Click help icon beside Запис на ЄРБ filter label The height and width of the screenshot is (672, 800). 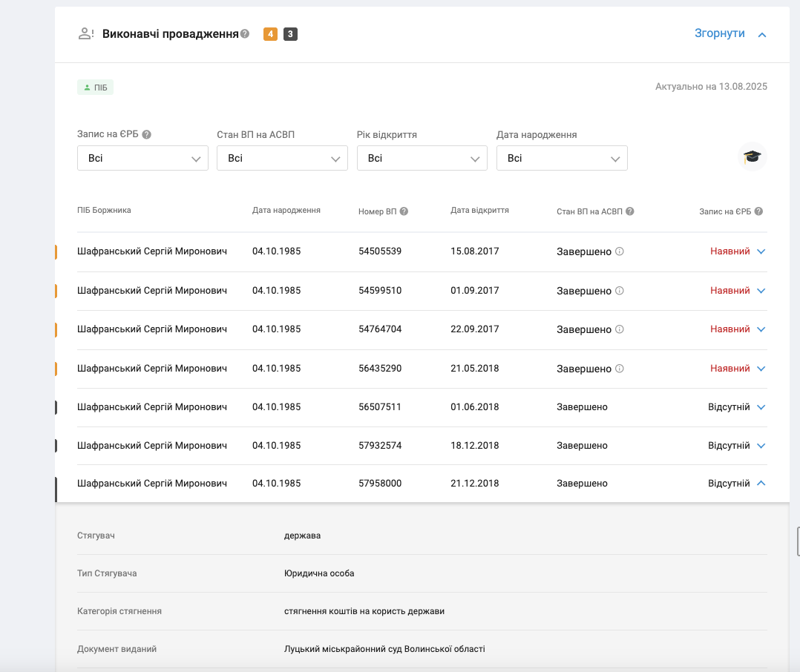coord(147,135)
